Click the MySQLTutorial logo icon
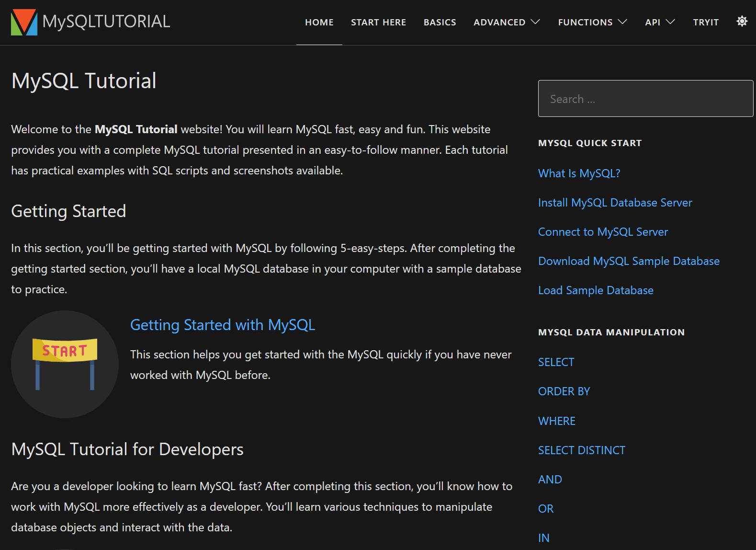The height and width of the screenshot is (550, 756). click(24, 22)
